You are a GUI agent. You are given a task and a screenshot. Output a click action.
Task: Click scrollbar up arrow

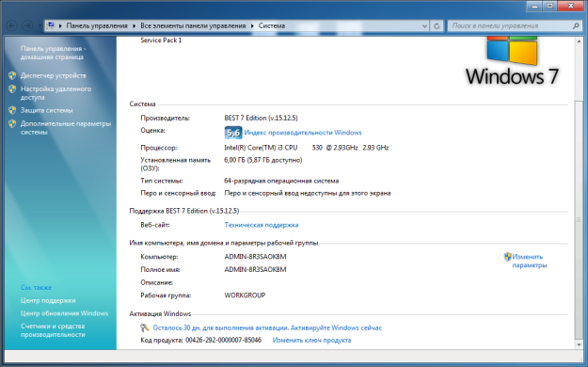[x=579, y=40]
